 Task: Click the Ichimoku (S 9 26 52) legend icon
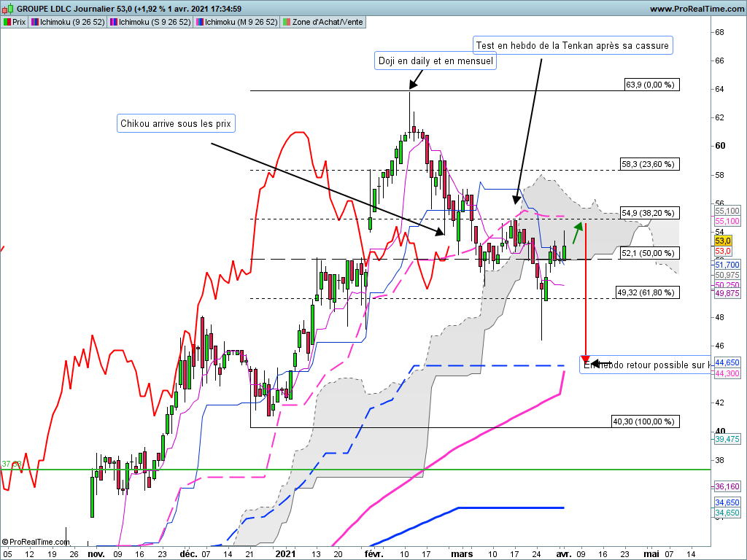(x=113, y=22)
